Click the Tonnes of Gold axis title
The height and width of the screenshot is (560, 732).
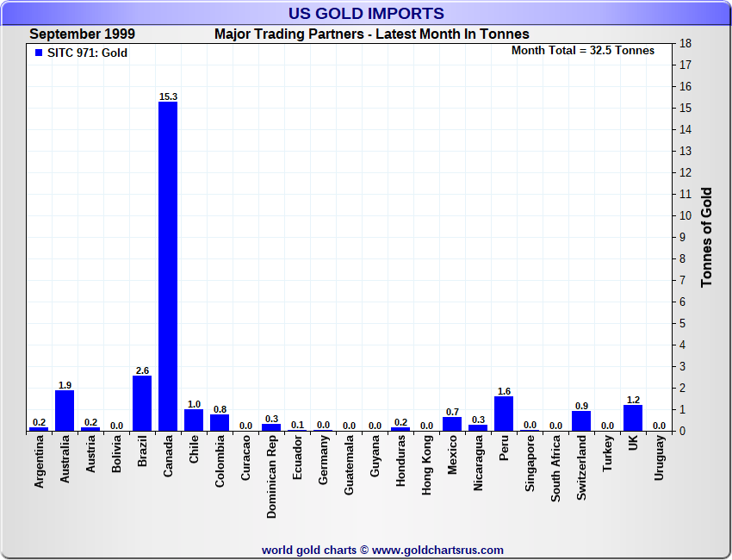[706, 237]
